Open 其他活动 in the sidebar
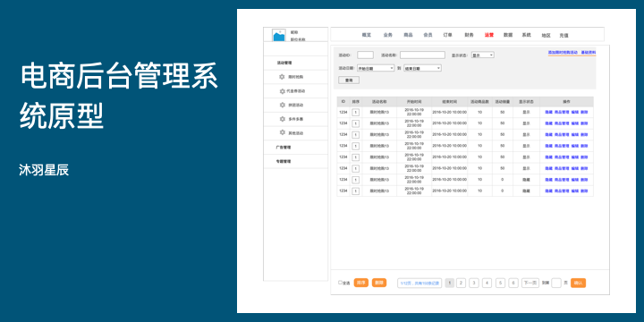The image size is (644, 322). tap(296, 133)
